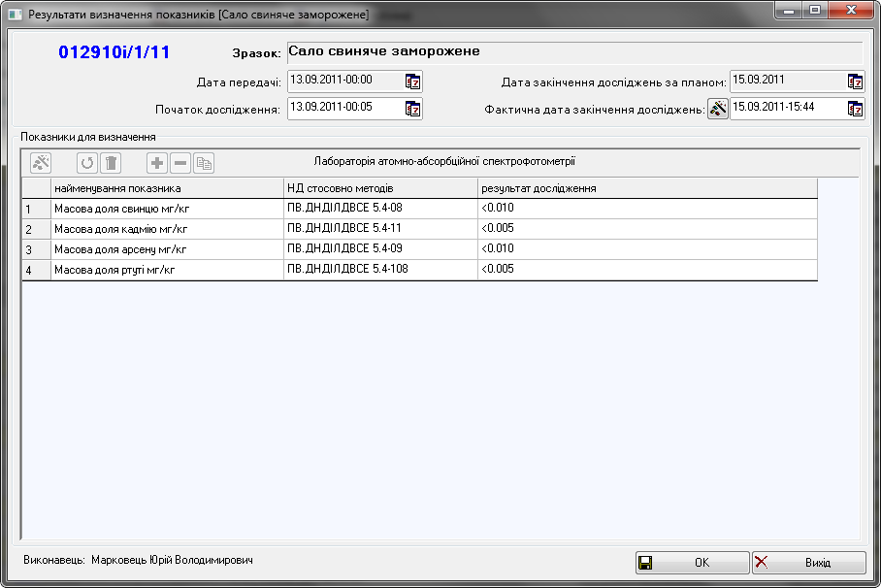Image resolution: width=881 pixels, height=588 pixels.
Task: Select row Масова доля ртуті мг/кг
Action: coord(168,270)
